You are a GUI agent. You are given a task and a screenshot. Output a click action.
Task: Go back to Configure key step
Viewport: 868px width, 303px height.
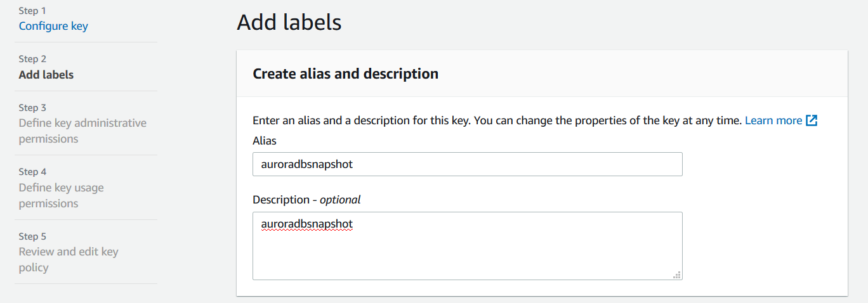(53, 26)
